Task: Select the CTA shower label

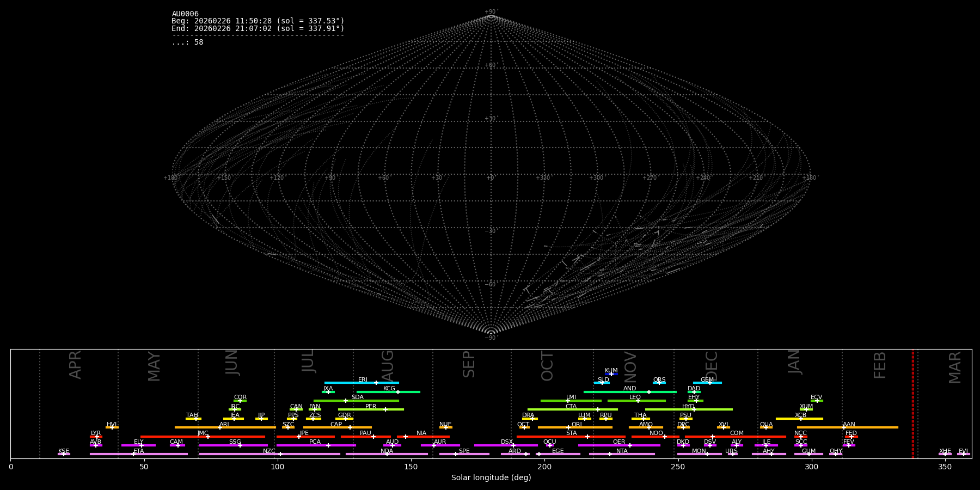Action: [x=571, y=407]
